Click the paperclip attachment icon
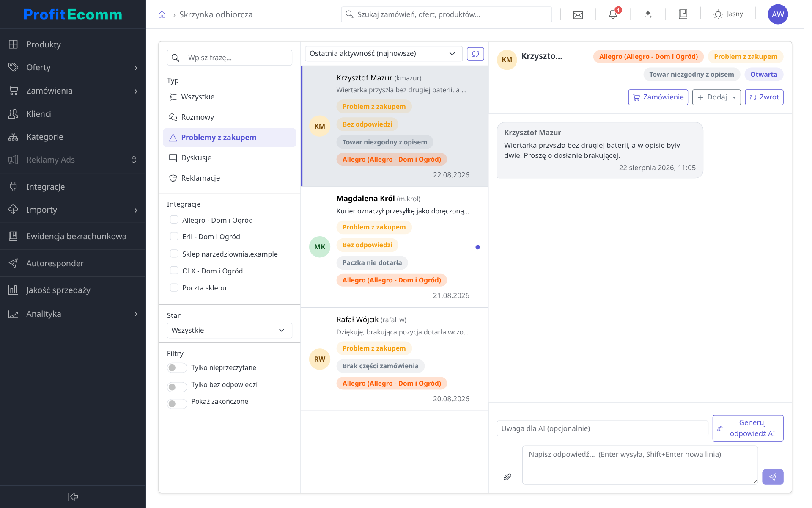Image resolution: width=812 pixels, height=508 pixels. click(x=507, y=477)
